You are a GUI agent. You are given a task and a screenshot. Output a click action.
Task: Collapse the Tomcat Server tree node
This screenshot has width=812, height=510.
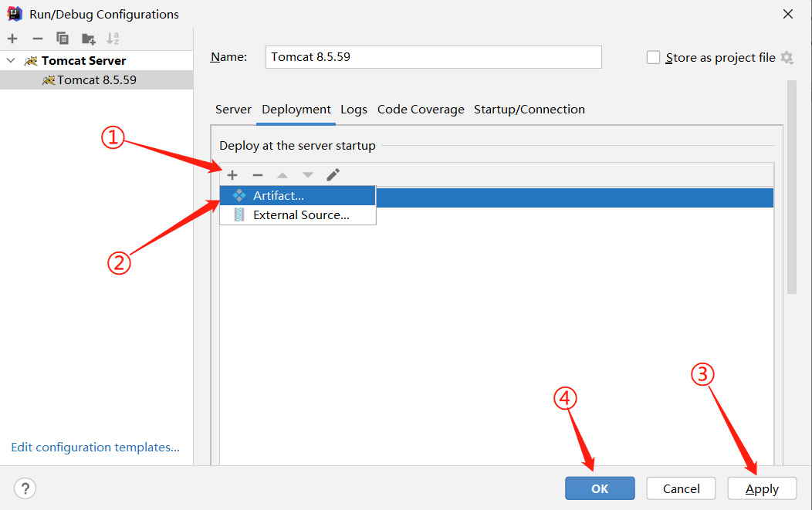(x=11, y=61)
